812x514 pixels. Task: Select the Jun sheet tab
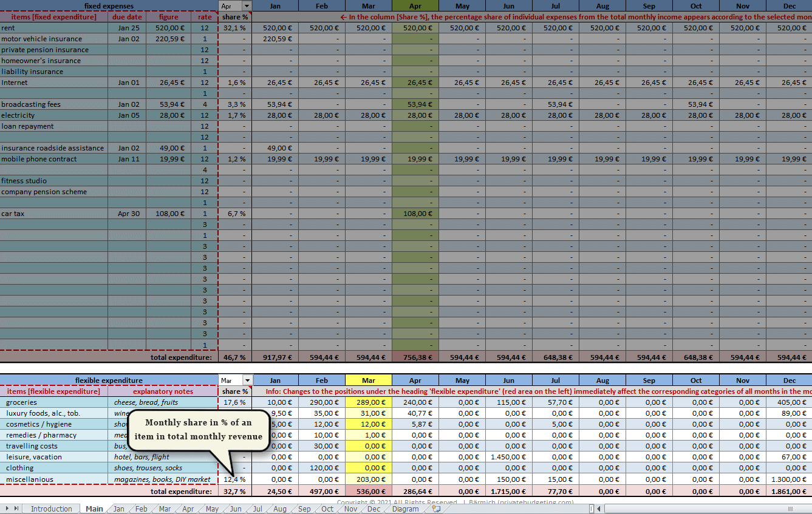pos(236,509)
